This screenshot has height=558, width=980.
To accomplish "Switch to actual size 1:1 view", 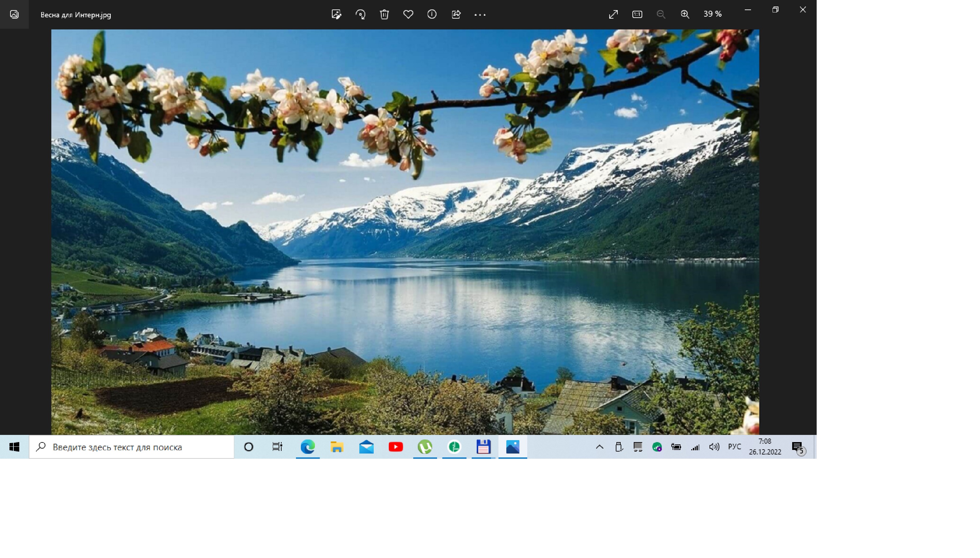I will pyautogui.click(x=637, y=15).
